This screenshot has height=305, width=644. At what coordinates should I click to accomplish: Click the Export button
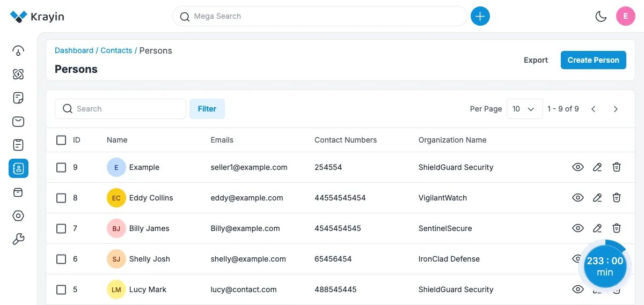pyautogui.click(x=536, y=60)
